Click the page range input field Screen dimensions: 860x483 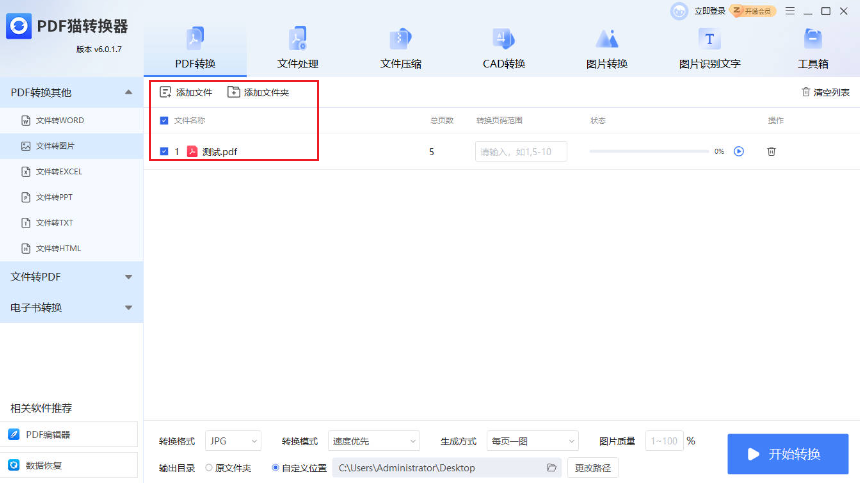(520, 152)
